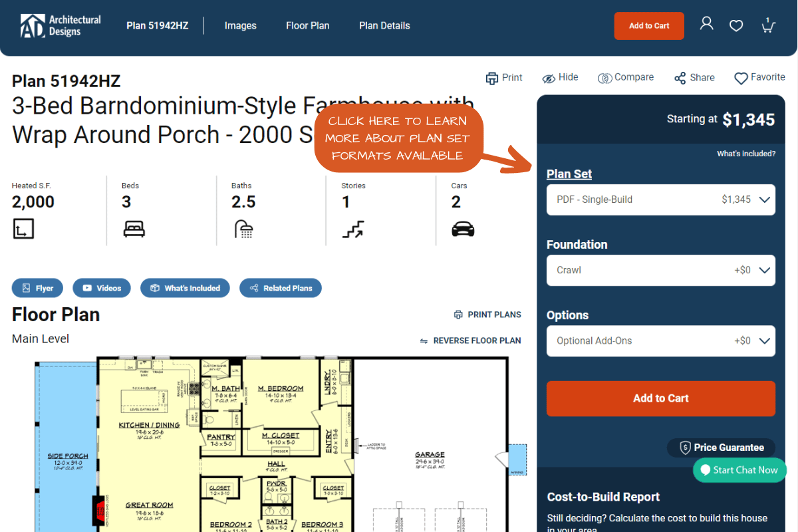Go to Plan Details section
798x532 pixels.
[x=384, y=26]
